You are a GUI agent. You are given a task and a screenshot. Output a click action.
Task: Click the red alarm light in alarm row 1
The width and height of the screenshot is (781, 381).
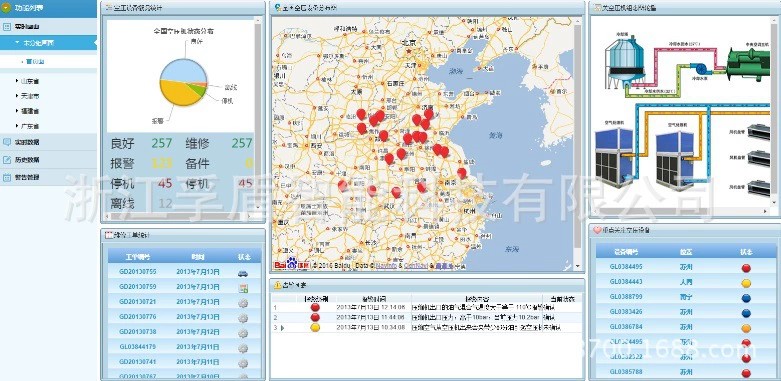point(315,308)
